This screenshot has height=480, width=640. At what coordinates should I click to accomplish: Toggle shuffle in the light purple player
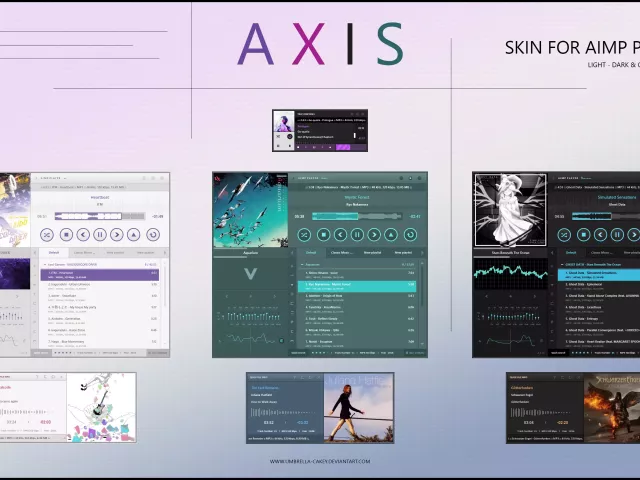pyautogui.click(x=47, y=235)
